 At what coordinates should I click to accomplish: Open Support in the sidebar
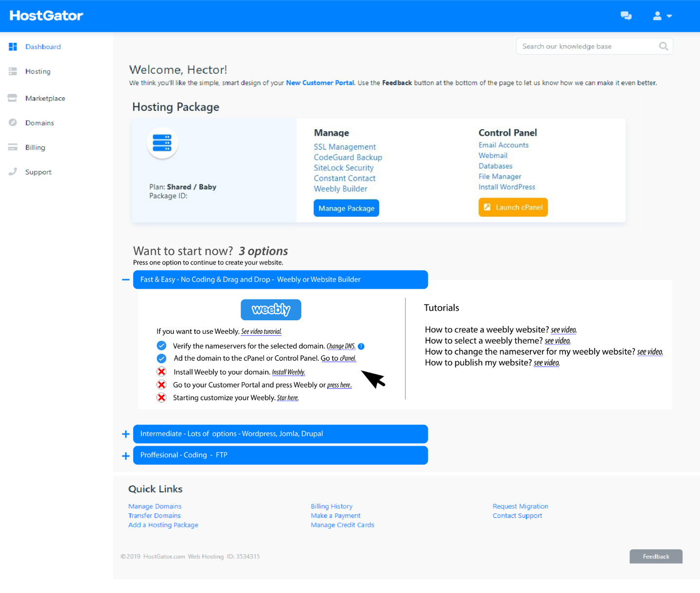[x=38, y=172]
